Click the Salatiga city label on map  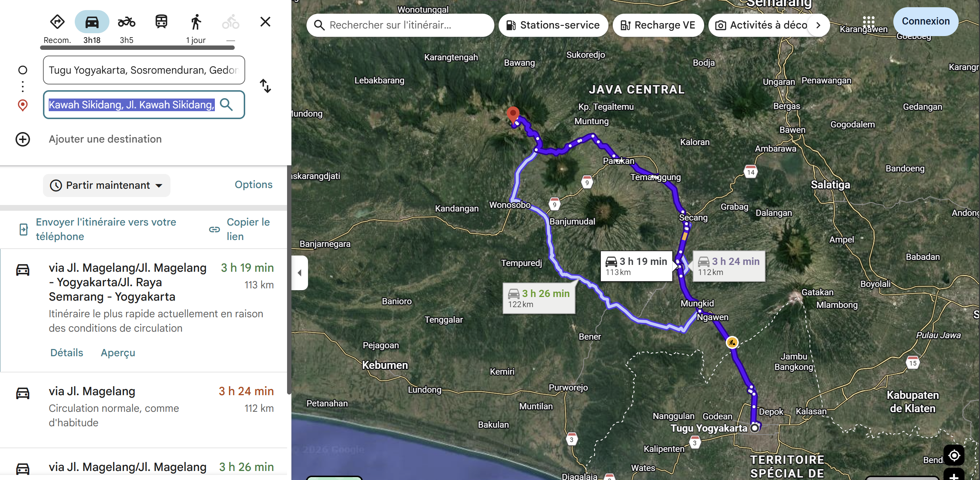830,185
